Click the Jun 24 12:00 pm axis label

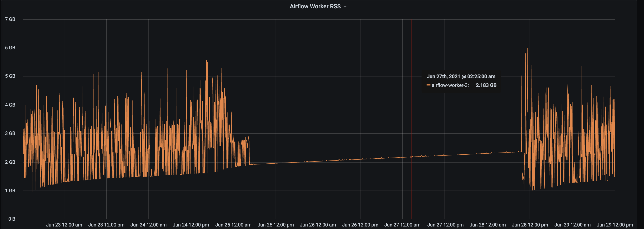pyautogui.click(x=191, y=225)
